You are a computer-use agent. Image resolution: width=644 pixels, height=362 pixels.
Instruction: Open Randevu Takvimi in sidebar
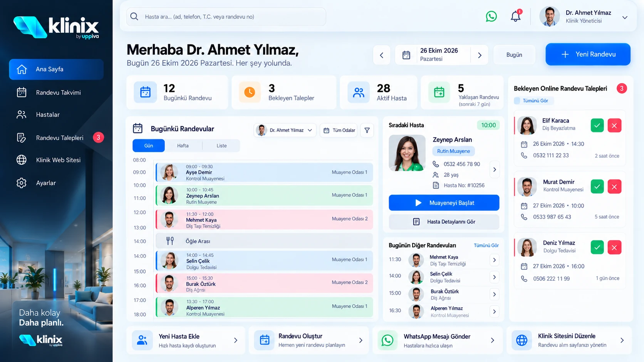(56, 93)
